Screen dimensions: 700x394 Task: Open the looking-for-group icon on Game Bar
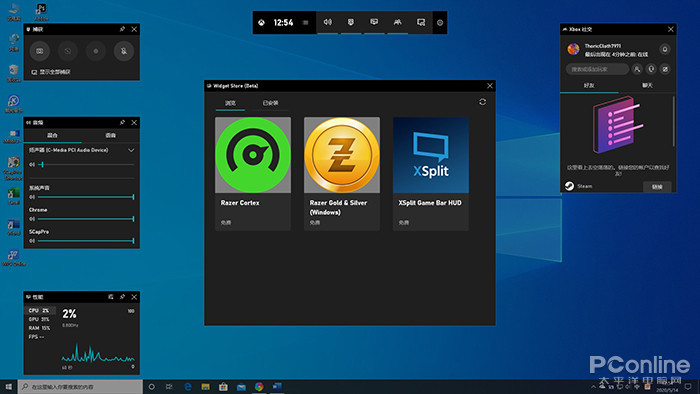(421, 22)
